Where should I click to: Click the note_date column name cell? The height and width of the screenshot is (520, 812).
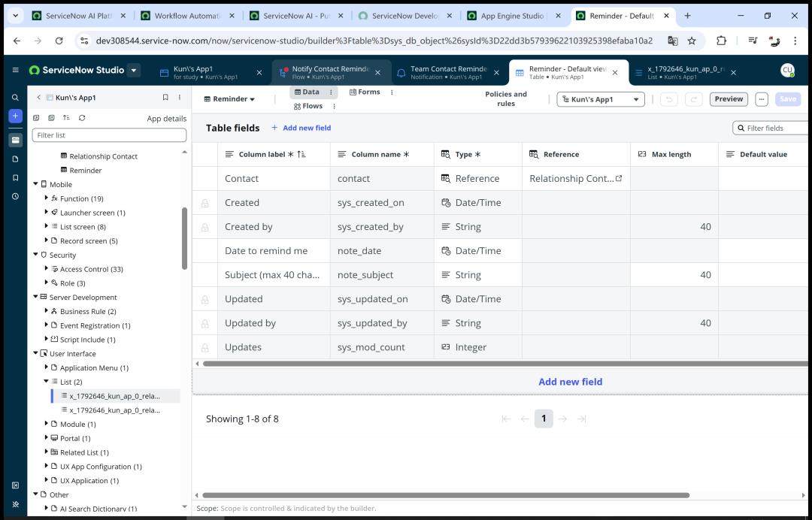[382, 250]
